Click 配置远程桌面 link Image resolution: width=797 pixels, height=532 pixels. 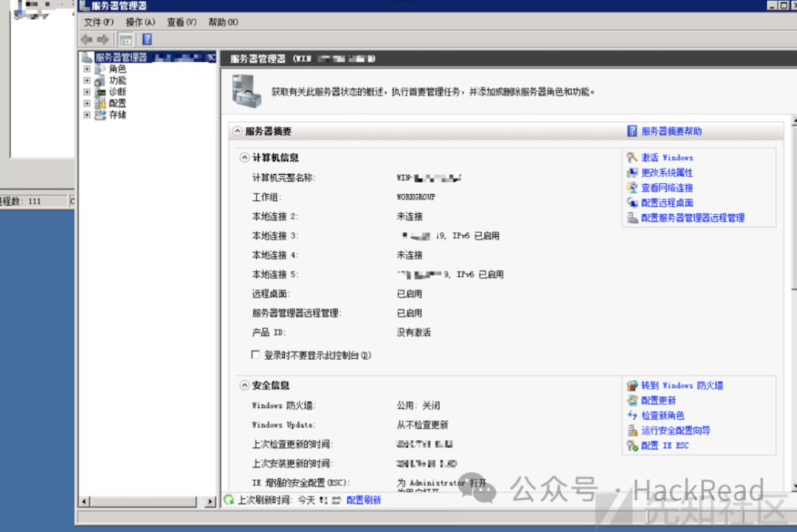(667, 203)
